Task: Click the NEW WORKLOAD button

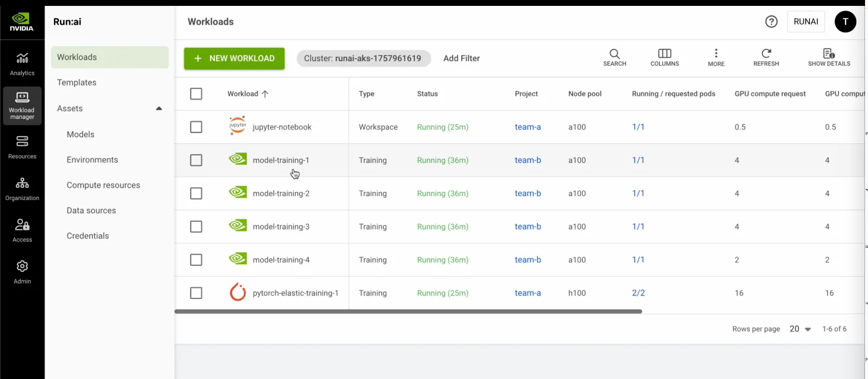Action: pos(234,58)
